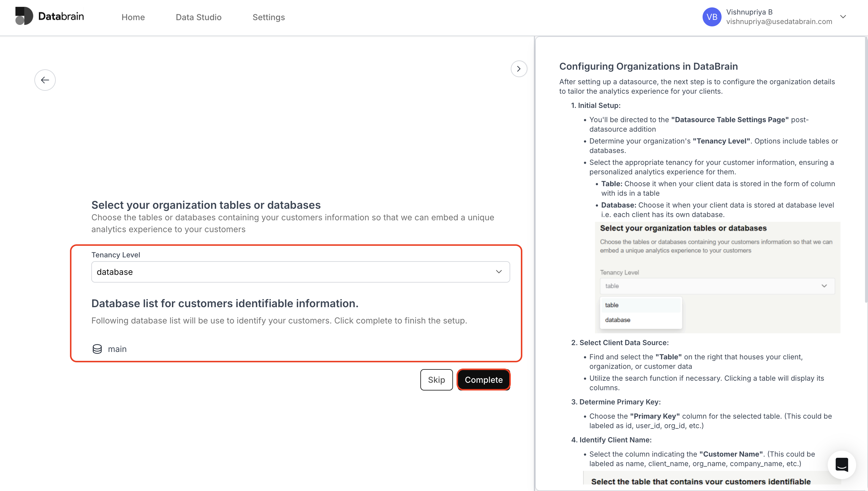The height and width of the screenshot is (491, 868).
Task: Click the chat messenger smile icon
Action: click(x=841, y=465)
